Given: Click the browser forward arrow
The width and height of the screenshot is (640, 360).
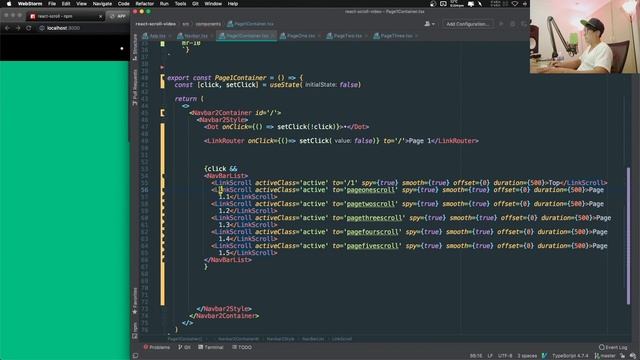Looking at the screenshot, I should 18,28.
